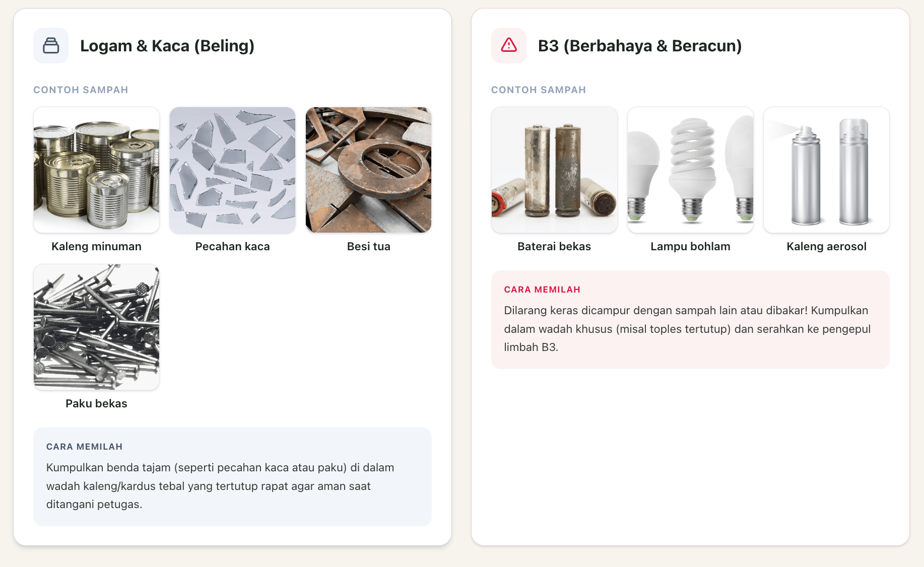The width and height of the screenshot is (924, 567).
Task: Click the Lampu bohlam thumbnail
Action: click(x=691, y=170)
